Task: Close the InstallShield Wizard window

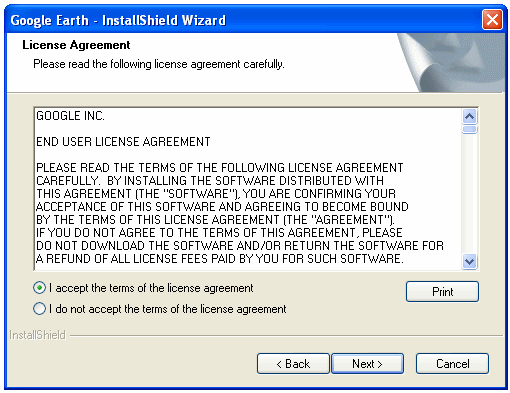Action: point(492,20)
